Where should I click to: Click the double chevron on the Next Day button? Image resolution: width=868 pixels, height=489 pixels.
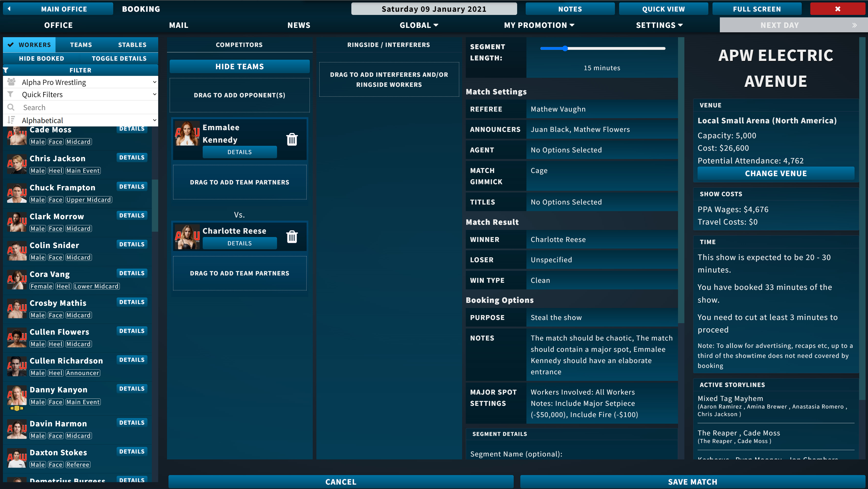(x=855, y=25)
